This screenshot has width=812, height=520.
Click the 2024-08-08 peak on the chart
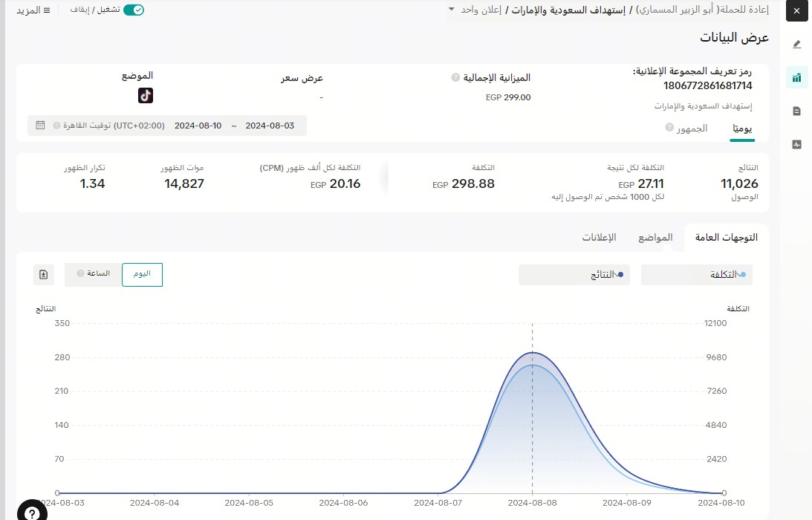pyautogui.click(x=533, y=353)
